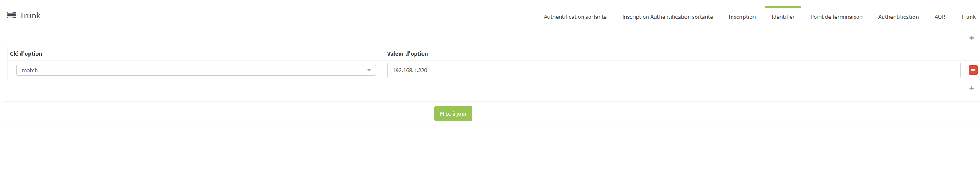Add option row with top plus icon
Screen dimensions: 980x175
tap(971, 38)
